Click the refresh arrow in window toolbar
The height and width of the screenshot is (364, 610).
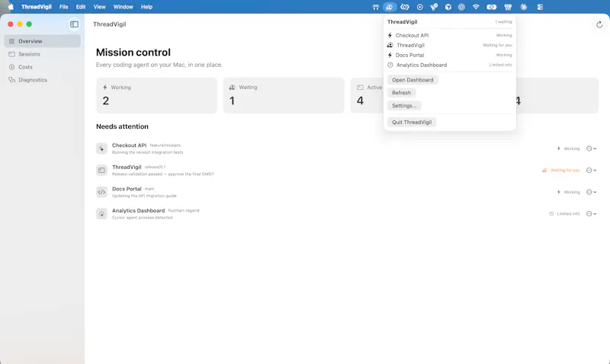point(599,24)
